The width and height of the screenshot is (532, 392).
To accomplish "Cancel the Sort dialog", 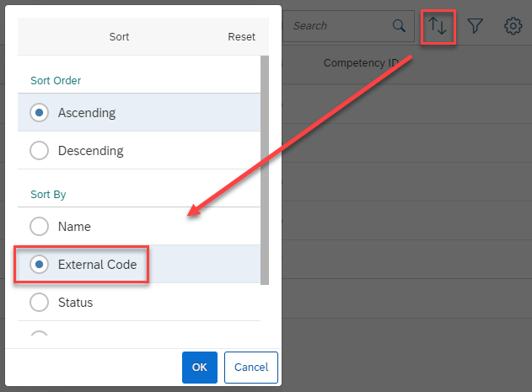I will (x=251, y=368).
